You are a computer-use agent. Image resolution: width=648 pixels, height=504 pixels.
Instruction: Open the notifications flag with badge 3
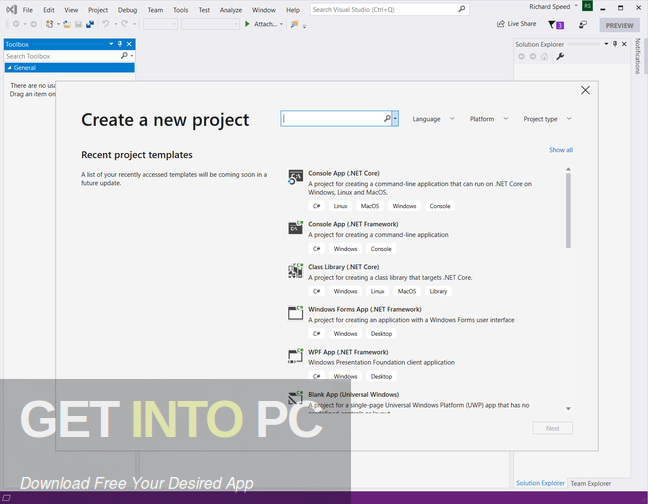(556, 25)
